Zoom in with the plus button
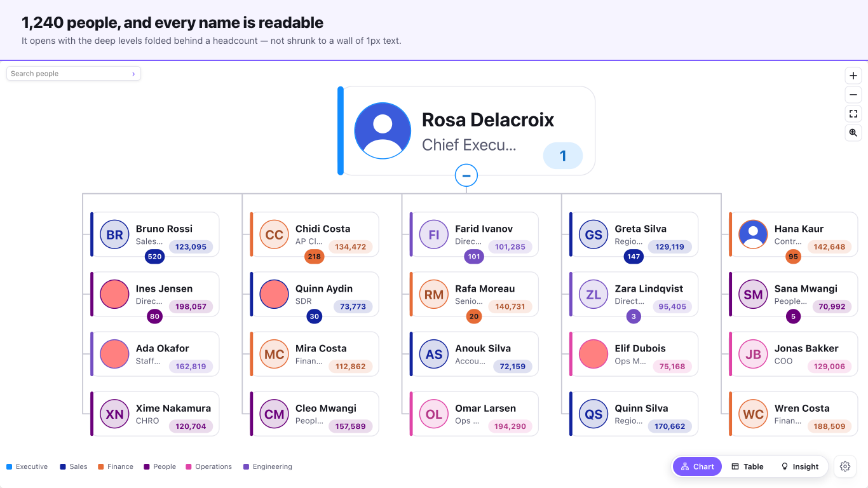 [853, 76]
